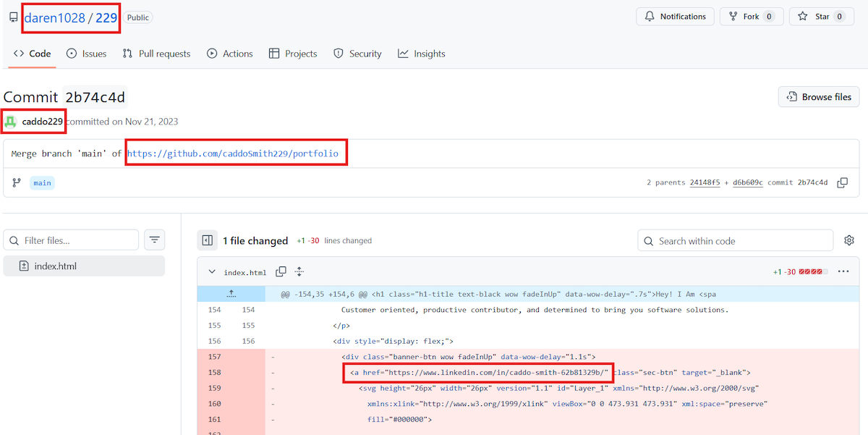This screenshot has width=868, height=435.
Task: Select index.html in the file tree
Action: click(56, 266)
